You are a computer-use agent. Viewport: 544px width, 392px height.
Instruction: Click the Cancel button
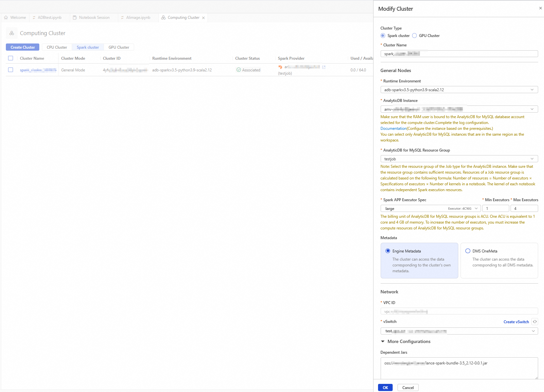pyautogui.click(x=408, y=387)
